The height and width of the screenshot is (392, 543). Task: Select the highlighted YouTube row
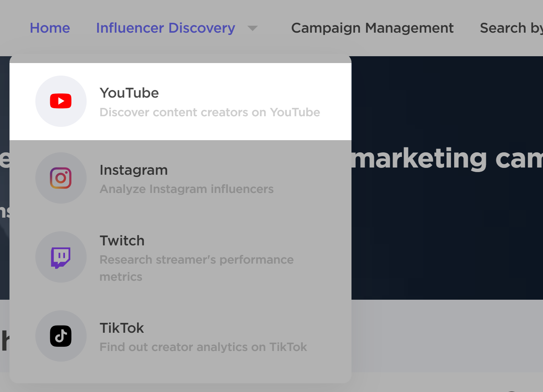(x=180, y=101)
